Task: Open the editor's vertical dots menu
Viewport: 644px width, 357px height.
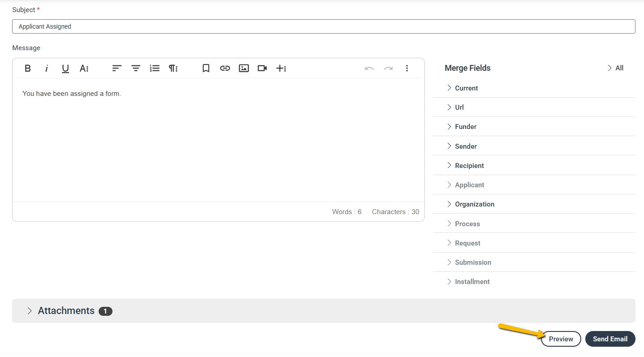Action: click(407, 68)
